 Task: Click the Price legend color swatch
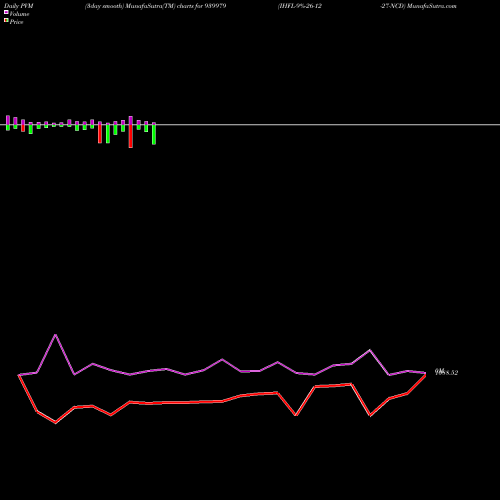click(6, 21)
